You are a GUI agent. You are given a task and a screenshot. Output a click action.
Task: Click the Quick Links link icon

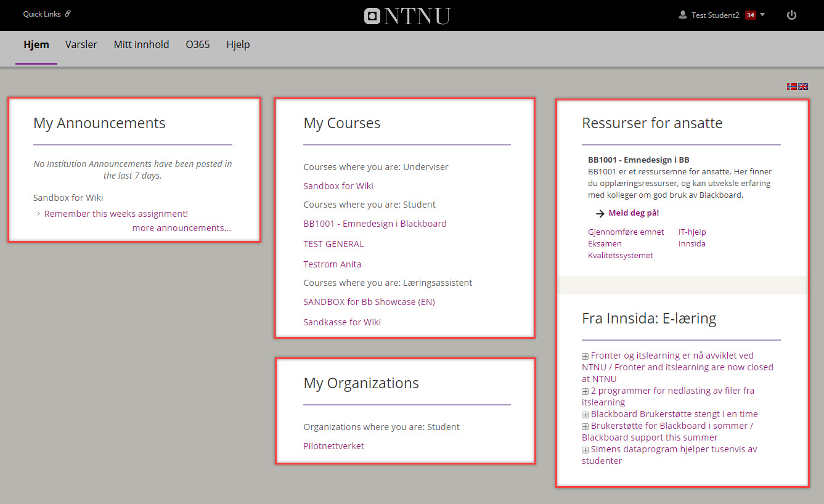pos(68,14)
